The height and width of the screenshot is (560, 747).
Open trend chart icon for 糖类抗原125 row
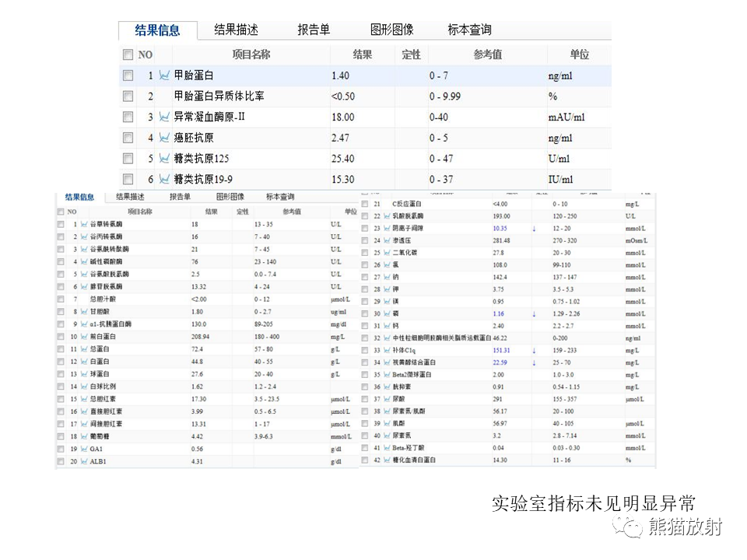[x=164, y=158]
